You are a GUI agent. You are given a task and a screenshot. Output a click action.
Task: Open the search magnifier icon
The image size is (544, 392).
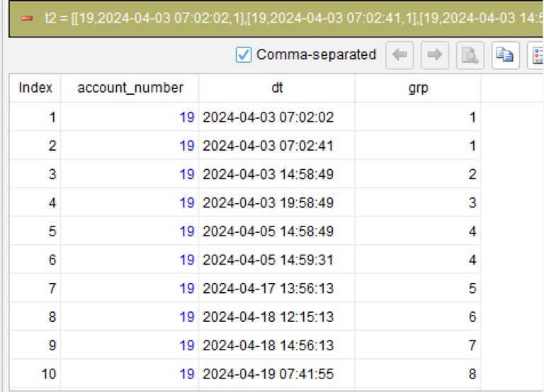coord(470,55)
